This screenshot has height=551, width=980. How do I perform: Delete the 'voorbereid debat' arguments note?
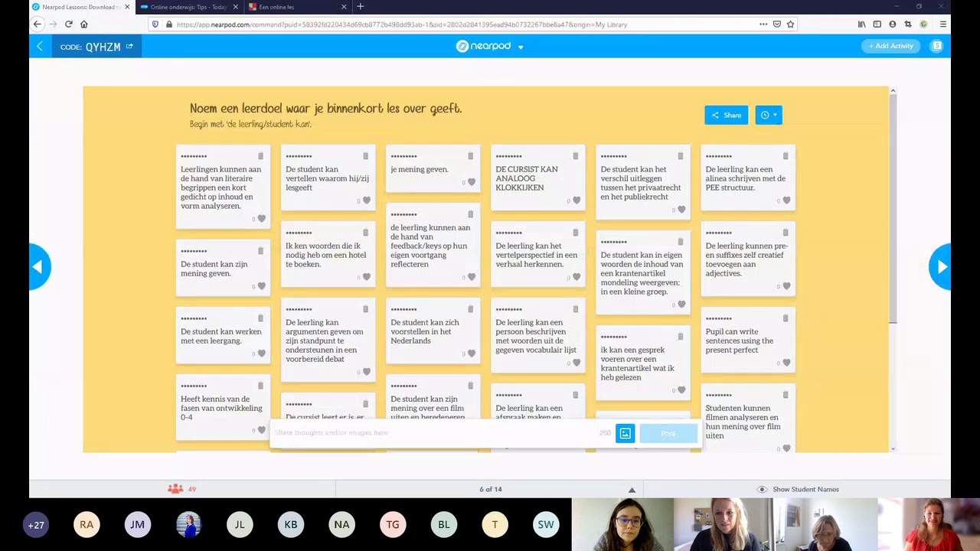coord(366,309)
